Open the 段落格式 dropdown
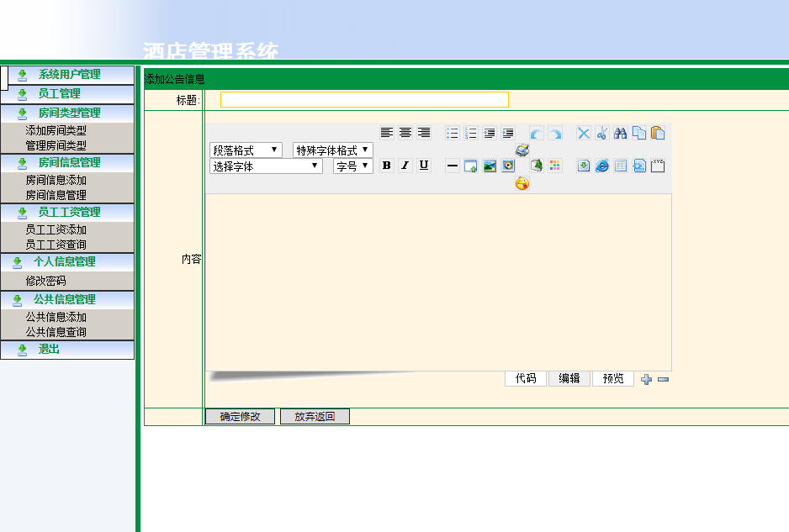The height and width of the screenshot is (532, 789). click(246, 150)
